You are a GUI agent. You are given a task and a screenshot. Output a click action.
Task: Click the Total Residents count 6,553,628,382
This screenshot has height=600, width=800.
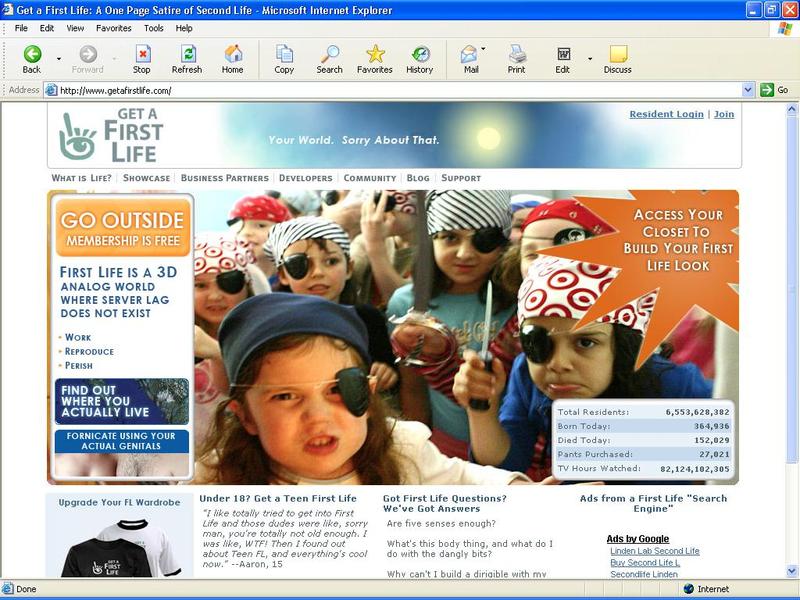(697, 412)
